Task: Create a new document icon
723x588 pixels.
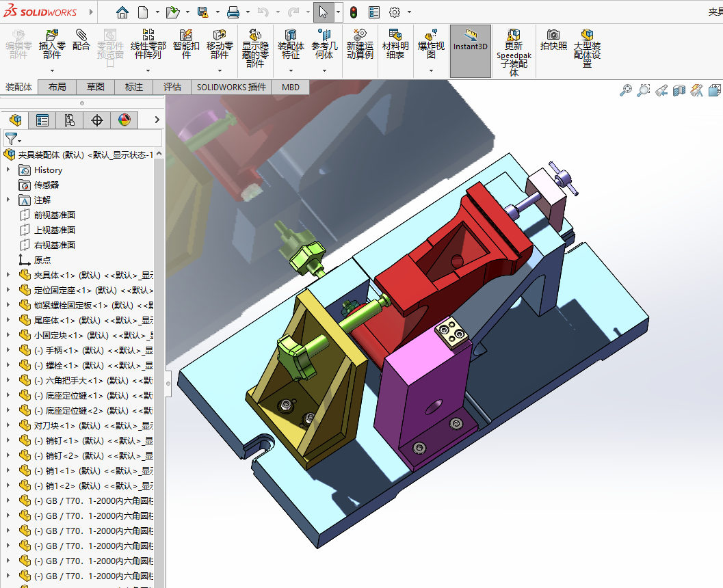Action: pos(144,12)
